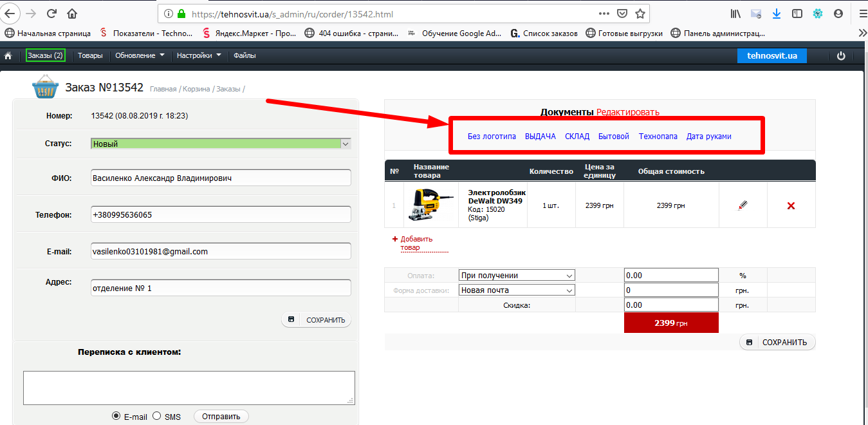Screen dimensions: 868x425
Task: Click the Отправить button
Action: (221, 417)
